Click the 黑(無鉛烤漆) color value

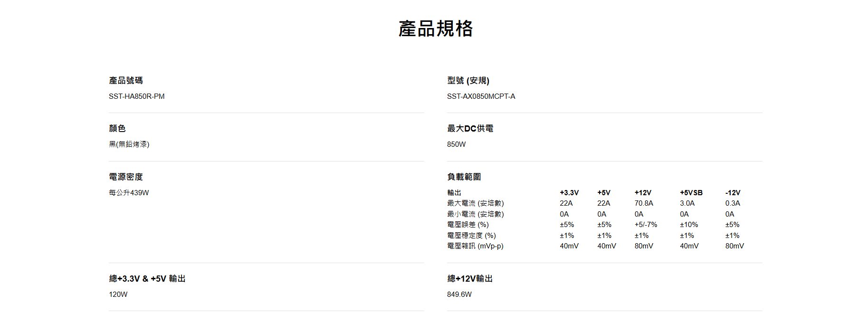click(x=129, y=144)
